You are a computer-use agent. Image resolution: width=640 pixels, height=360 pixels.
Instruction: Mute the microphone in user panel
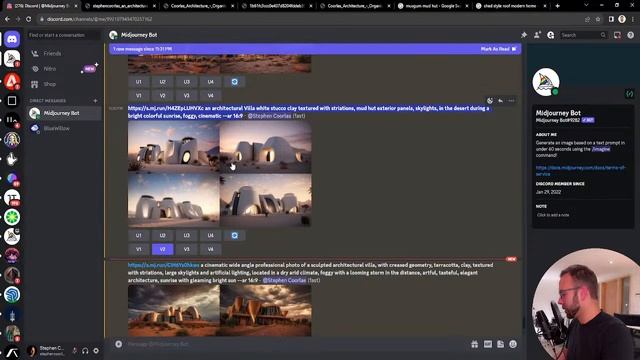click(74, 351)
